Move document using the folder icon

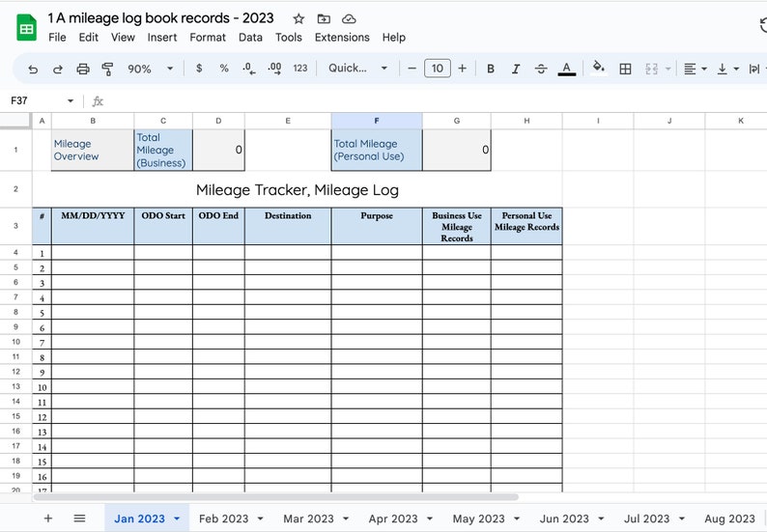click(324, 19)
